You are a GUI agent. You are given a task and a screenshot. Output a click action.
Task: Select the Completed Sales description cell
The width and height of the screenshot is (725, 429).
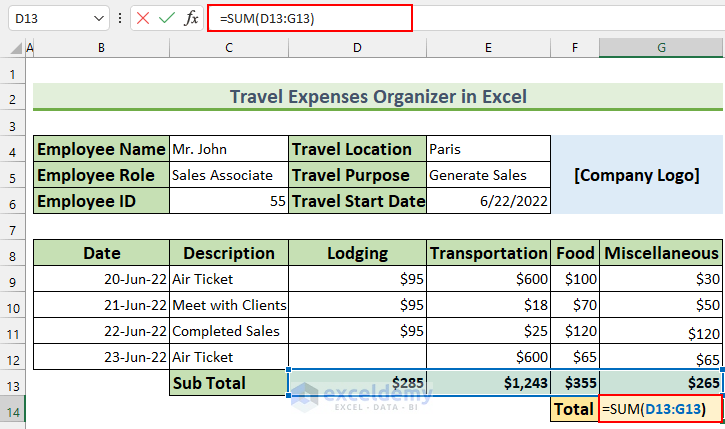pos(229,331)
